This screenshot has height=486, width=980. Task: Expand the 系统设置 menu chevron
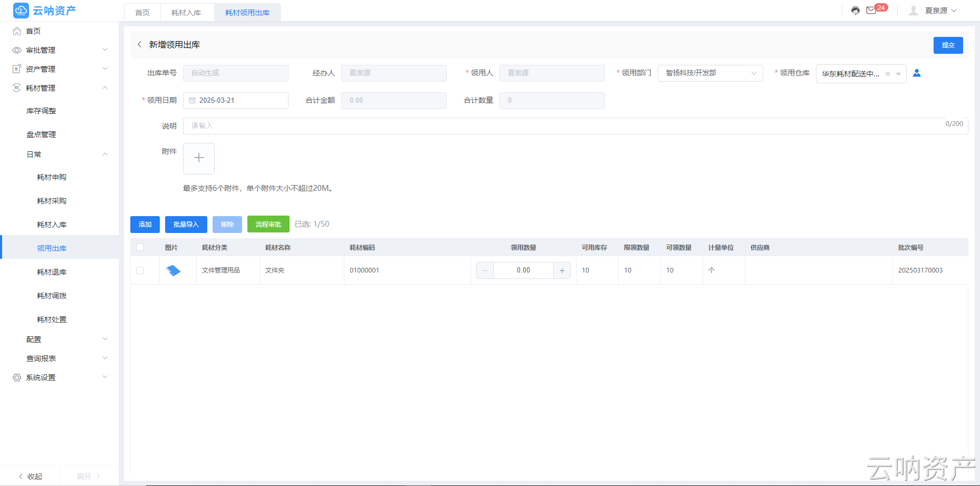click(105, 377)
